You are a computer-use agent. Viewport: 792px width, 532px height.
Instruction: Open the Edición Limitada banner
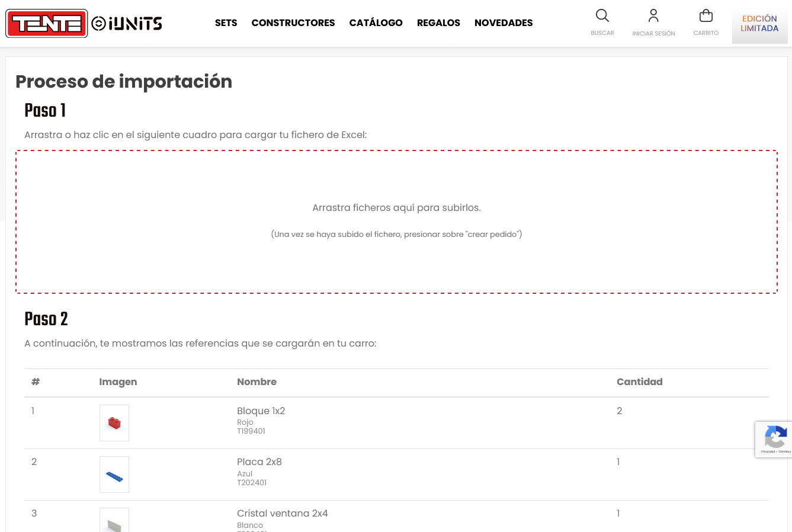tap(760, 24)
